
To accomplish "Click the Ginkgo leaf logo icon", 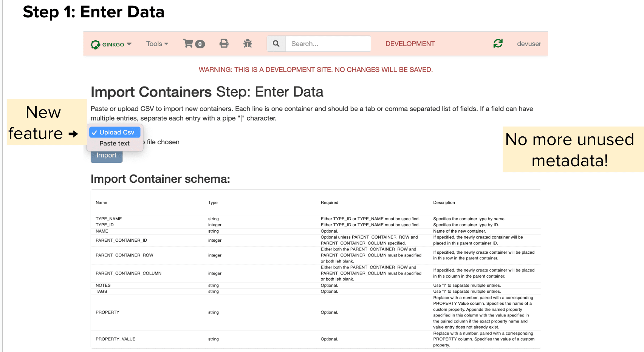I will click(x=95, y=45).
